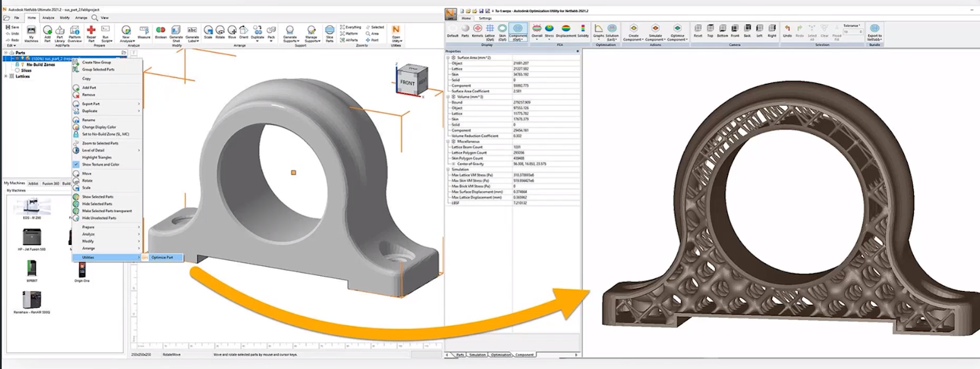980x369 pixels.
Task: Show the Displacement FEA result
Action: click(x=566, y=31)
